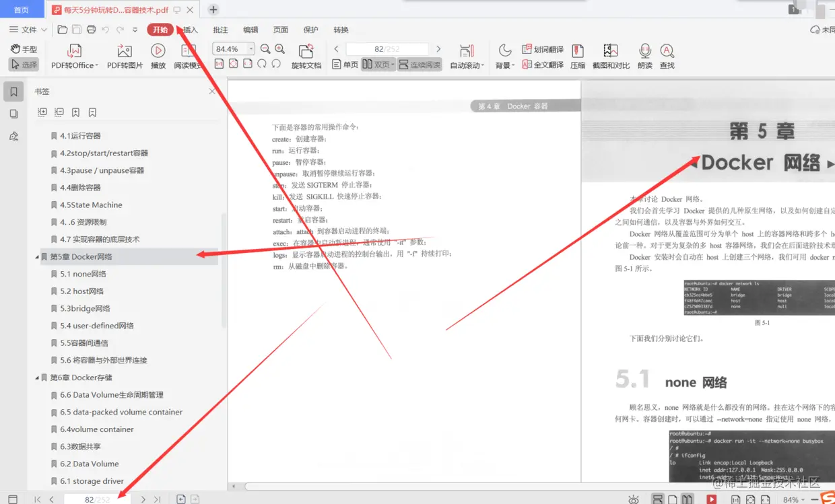Select the 手型 hand tool
835x504 pixels.
pyautogui.click(x=24, y=49)
